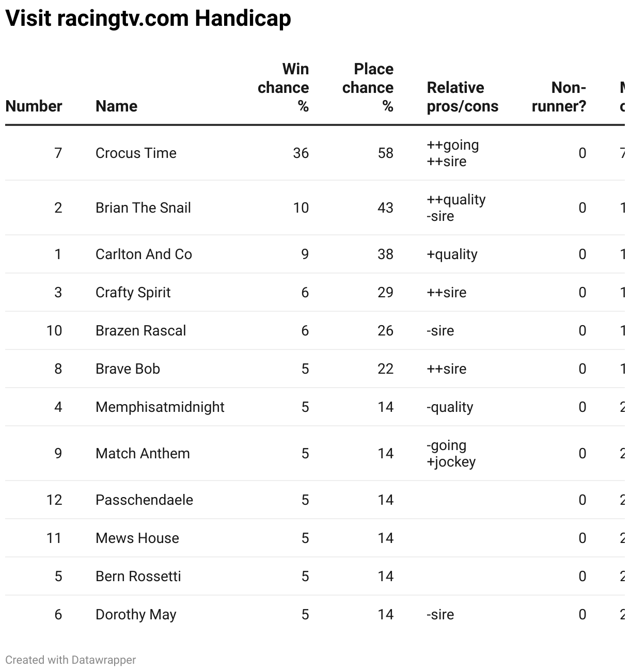Click the Win chance % header

[x=283, y=88]
